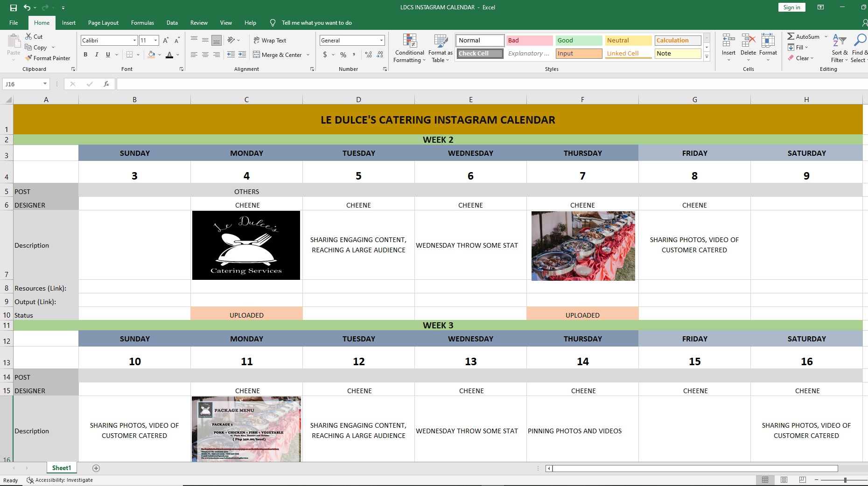Adjust the zoom slider in status bar
The image size is (868, 486).
point(845,480)
